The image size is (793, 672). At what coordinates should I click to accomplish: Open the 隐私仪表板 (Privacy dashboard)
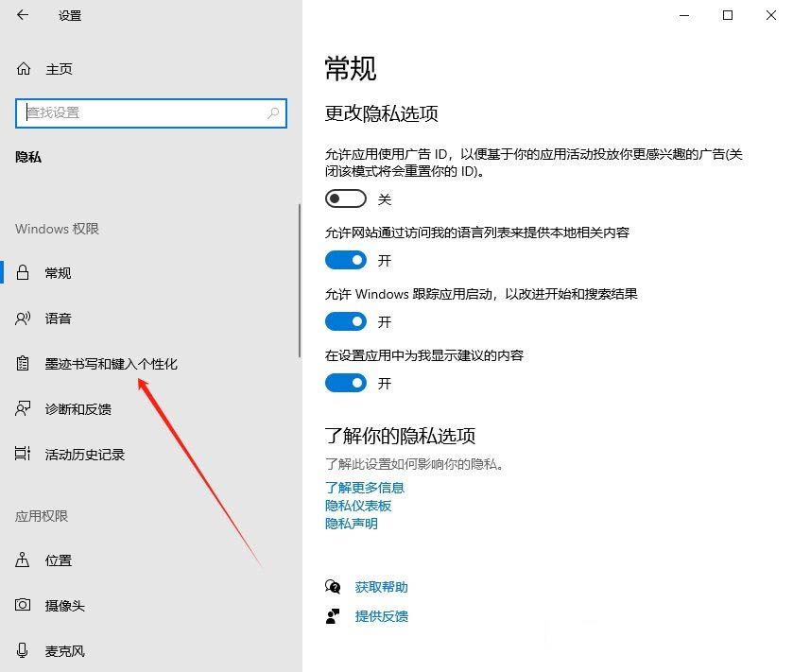point(360,506)
